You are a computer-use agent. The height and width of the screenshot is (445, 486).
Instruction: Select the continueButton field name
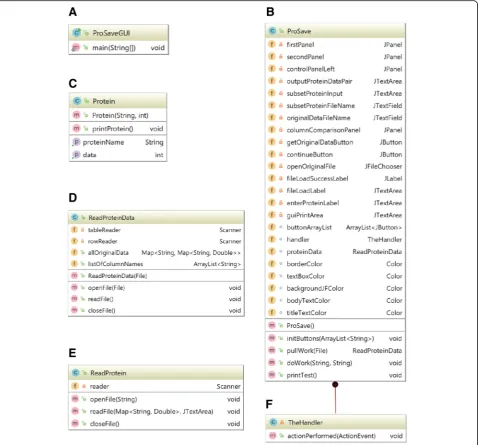click(310, 154)
